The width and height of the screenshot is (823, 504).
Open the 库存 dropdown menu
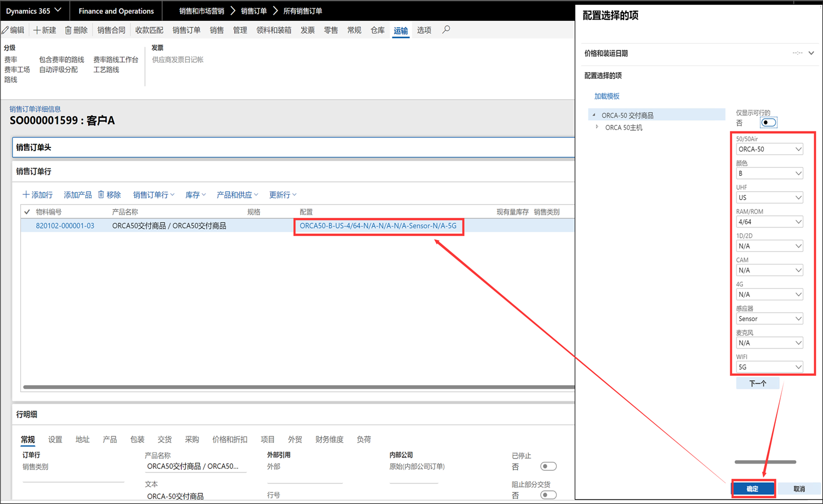(x=196, y=194)
